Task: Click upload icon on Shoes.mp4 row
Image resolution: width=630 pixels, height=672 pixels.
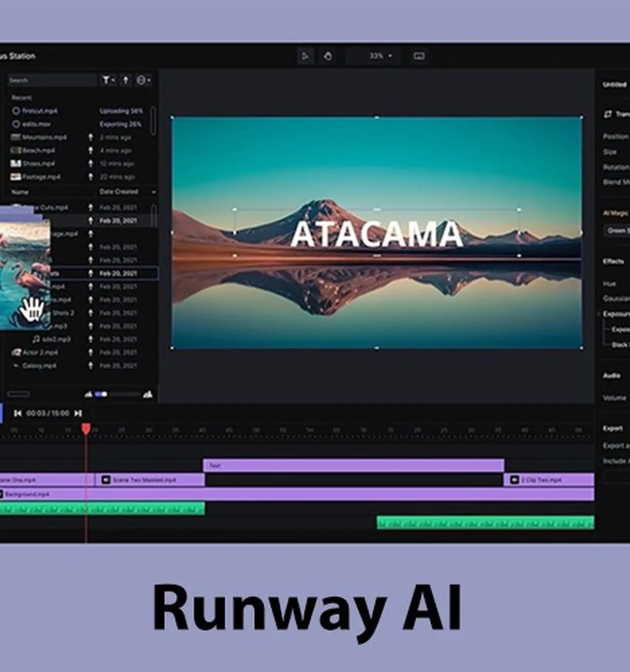Action: tap(90, 163)
